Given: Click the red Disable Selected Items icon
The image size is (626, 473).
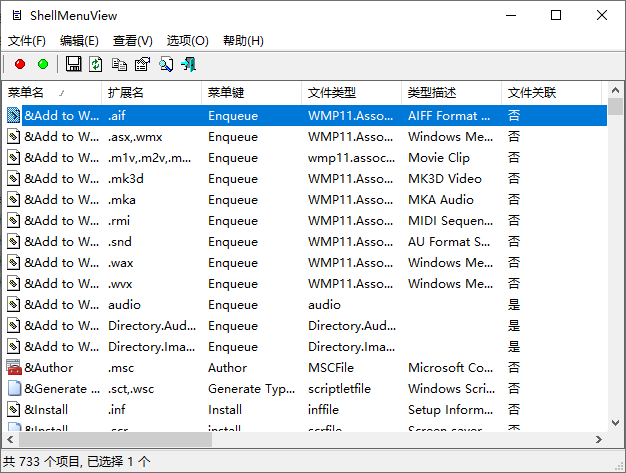Looking at the screenshot, I should click(20, 64).
